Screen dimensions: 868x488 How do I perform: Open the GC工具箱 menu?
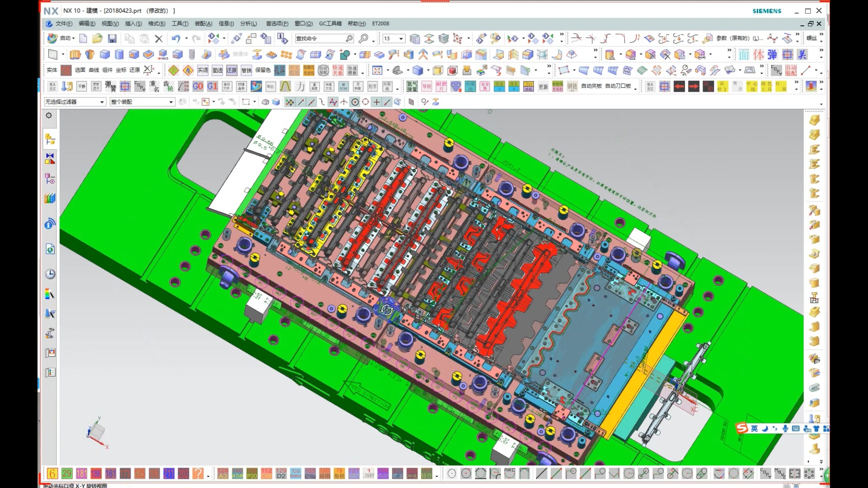[x=330, y=23]
